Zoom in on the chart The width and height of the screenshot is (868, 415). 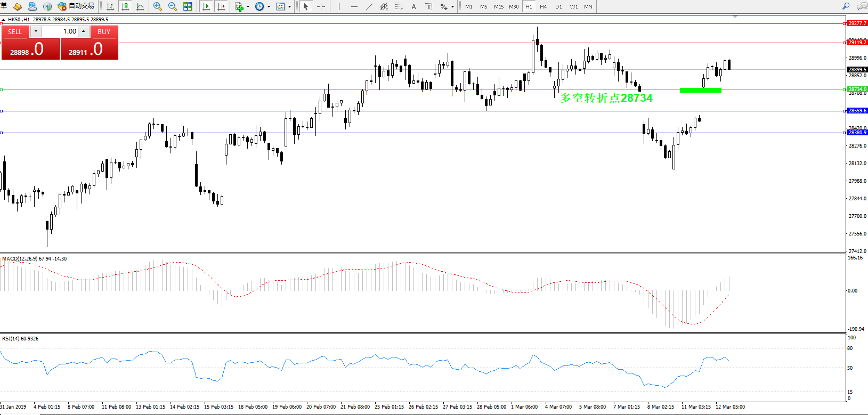158,6
